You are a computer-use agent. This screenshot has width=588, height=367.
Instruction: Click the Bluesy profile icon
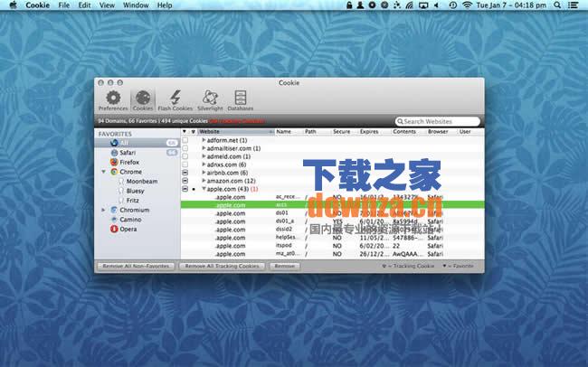pos(120,191)
